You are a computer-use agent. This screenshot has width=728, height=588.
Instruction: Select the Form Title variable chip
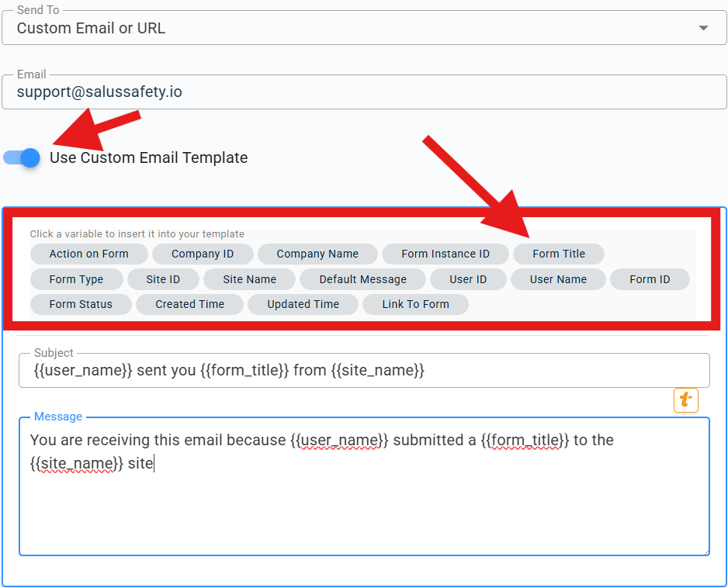559,254
